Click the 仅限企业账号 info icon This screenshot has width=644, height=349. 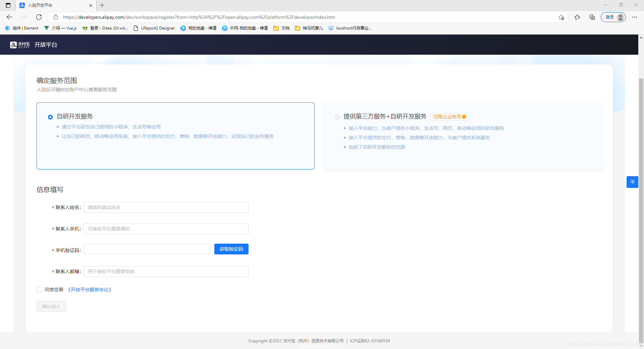[464, 117]
